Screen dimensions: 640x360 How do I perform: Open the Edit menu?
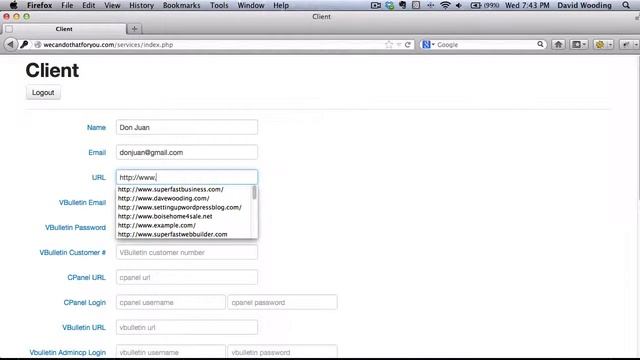(89, 5)
